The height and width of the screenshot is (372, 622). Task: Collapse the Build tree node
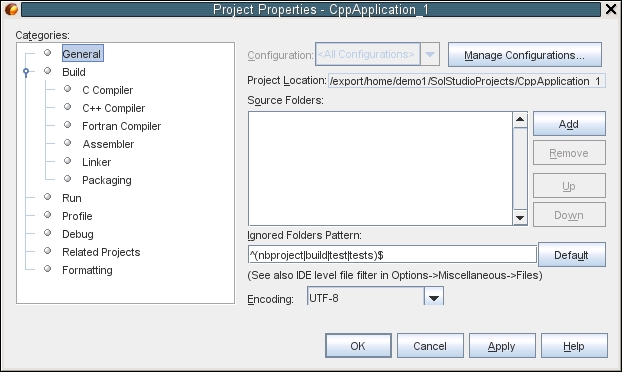[x=26, y=73]
